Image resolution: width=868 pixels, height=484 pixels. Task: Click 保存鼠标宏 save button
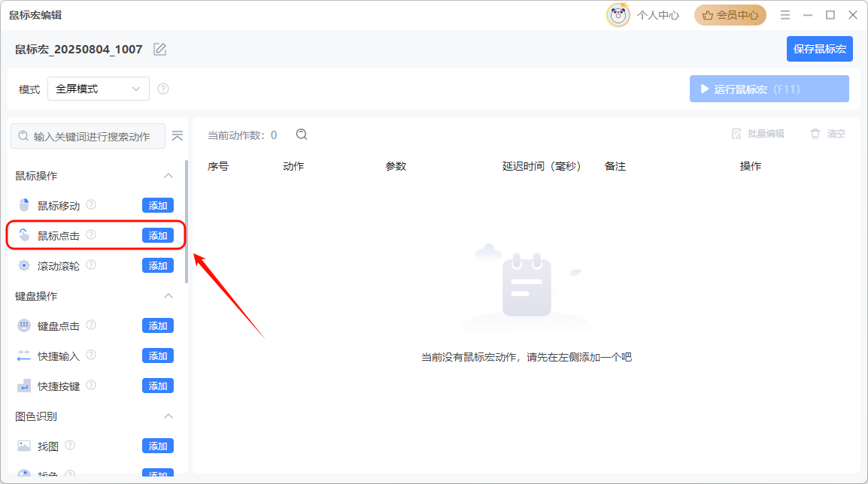coord(819,49)
